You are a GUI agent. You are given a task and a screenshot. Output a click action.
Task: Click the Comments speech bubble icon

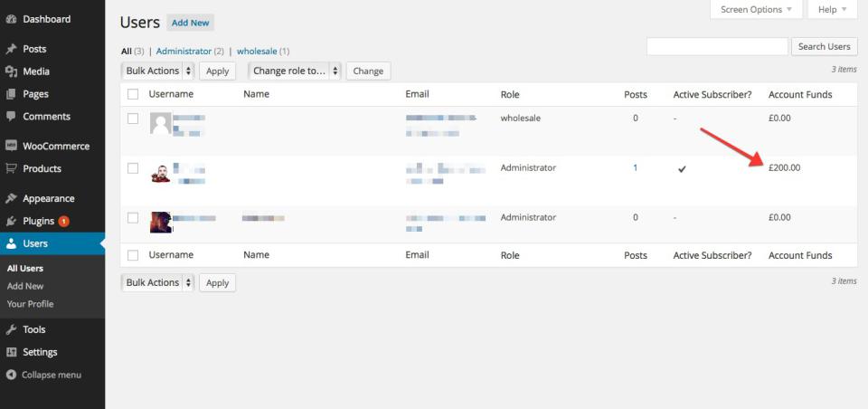11,117
